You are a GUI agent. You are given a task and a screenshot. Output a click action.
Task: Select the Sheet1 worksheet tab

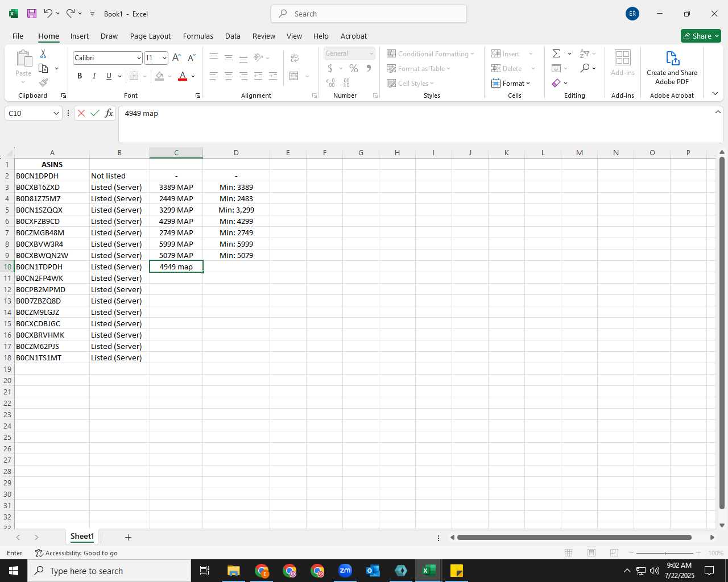tap(82, 537)
